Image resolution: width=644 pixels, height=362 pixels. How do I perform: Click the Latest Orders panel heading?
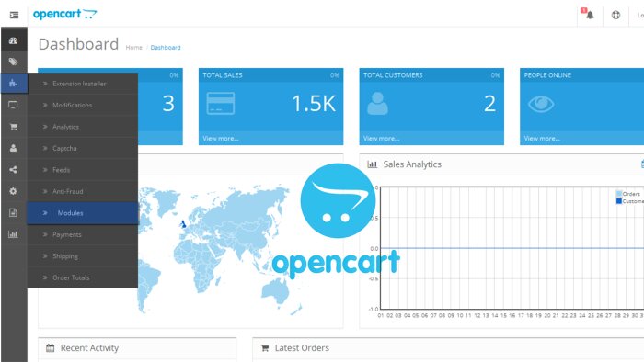click(x=302, y=348)
